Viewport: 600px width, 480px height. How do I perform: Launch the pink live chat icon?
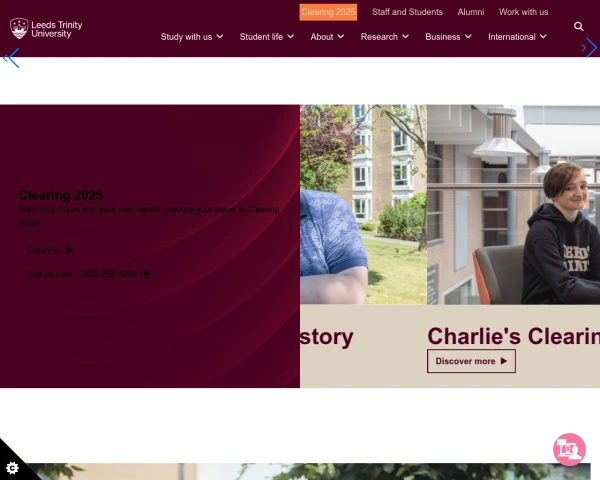click(x=569, y=449)
